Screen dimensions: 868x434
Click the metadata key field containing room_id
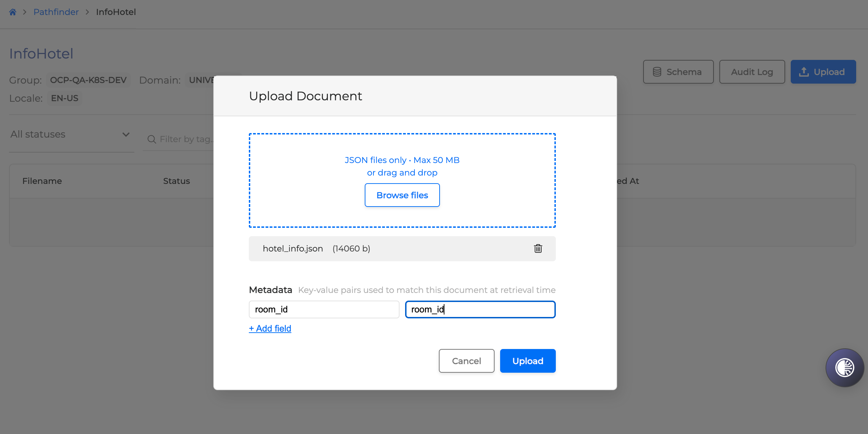[324, 309]
